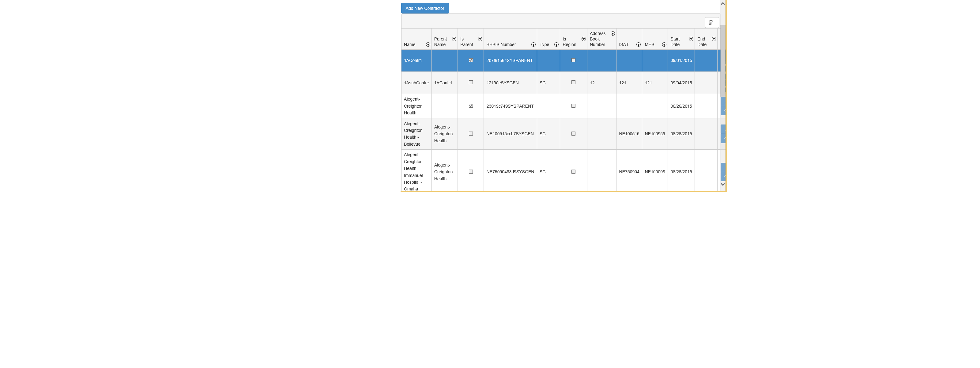Open the Is Region filter dropdown
This screenshot has width=980, height=368.
583,39
